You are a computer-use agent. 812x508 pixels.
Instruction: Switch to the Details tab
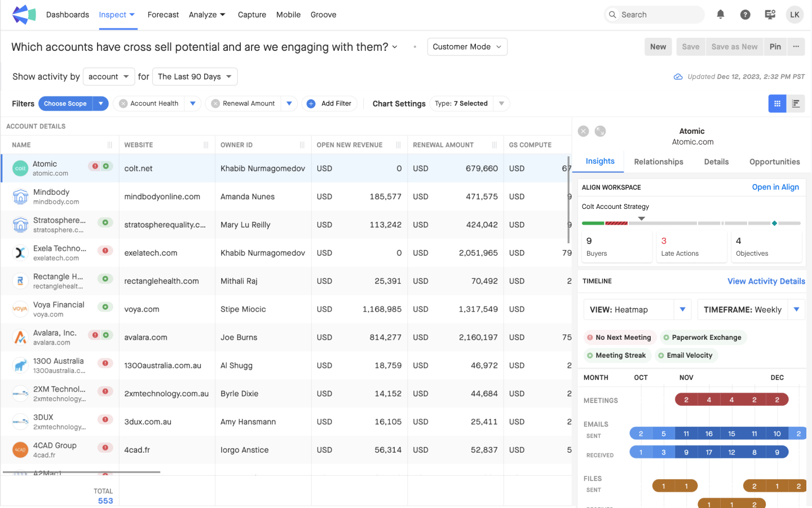coord(717,162)
